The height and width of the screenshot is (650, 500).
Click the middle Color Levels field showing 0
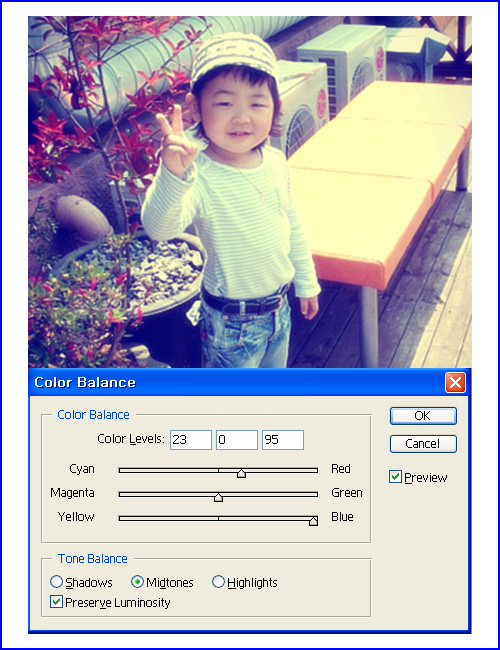coord(237,440)
